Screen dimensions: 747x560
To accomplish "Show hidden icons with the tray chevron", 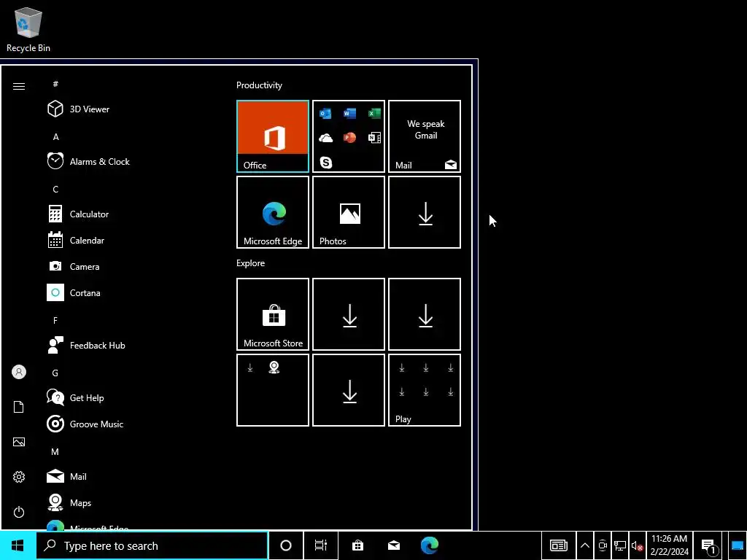I will click(585, 545).
